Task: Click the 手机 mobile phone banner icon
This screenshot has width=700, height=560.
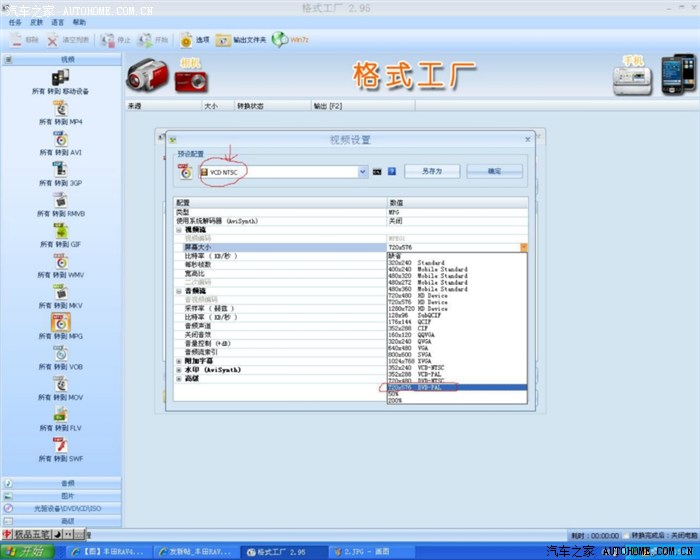Action: tap(631, 80)
